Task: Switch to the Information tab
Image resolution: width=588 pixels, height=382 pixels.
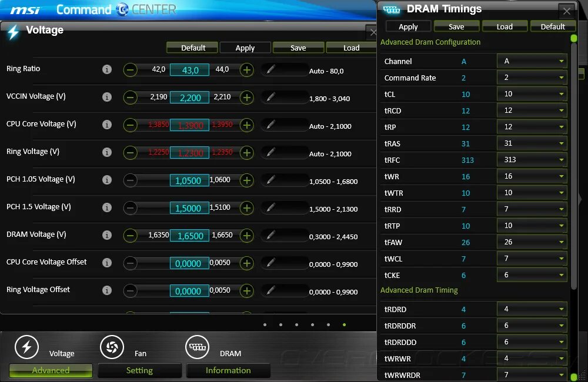Action: coord(228,370)
